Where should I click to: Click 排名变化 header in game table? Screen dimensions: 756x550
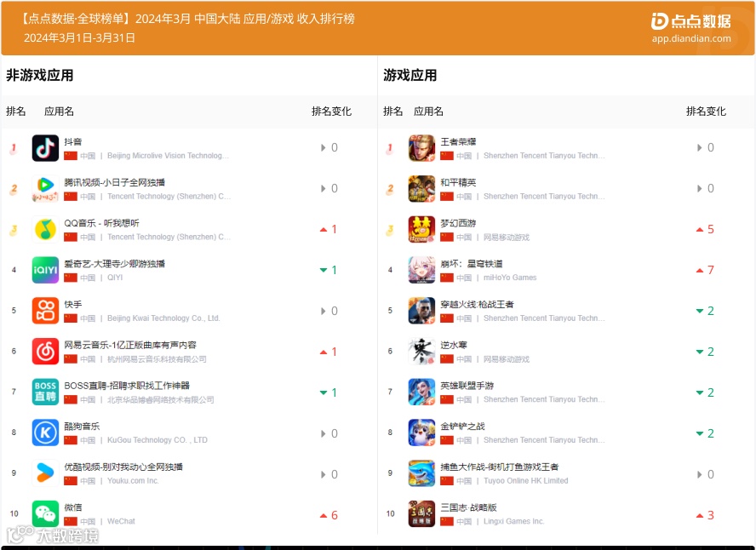pyautogui.click(x=706, y=112)
